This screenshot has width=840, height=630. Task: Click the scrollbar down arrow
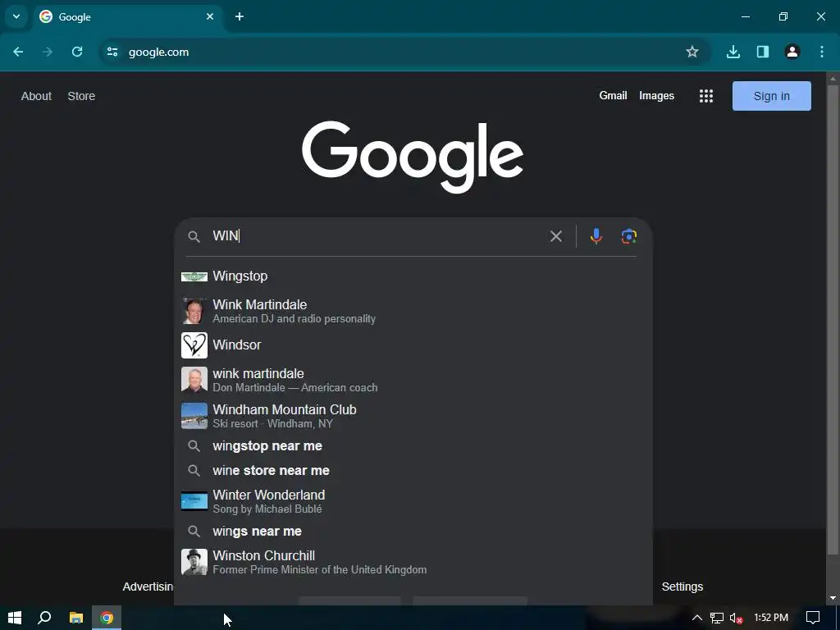tap(833, 598)
